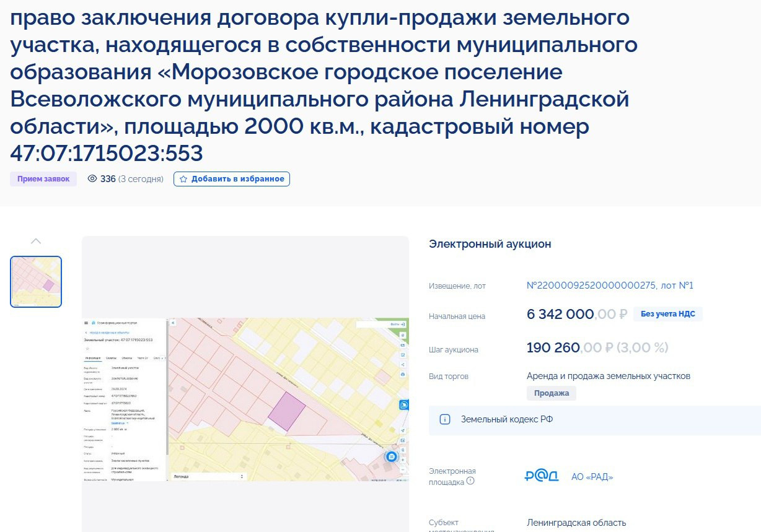Open the АО «РАД» link
This screenshot has height=532, width=761.
(x=592, y=477)
